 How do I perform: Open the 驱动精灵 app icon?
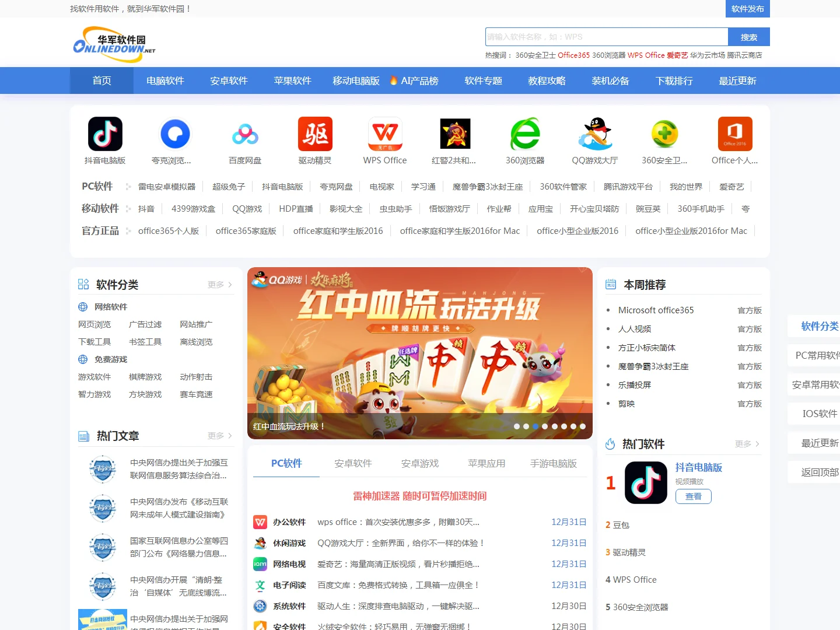pos(315,134)
